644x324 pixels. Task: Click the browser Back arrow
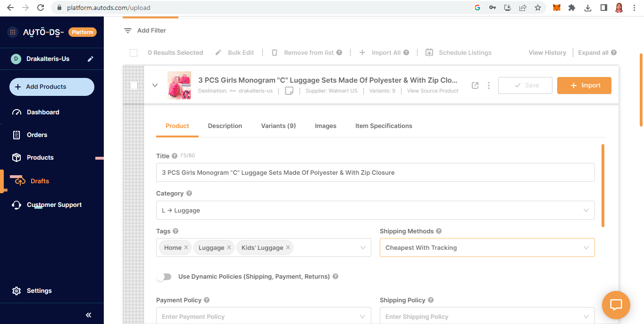coord(10,8)
